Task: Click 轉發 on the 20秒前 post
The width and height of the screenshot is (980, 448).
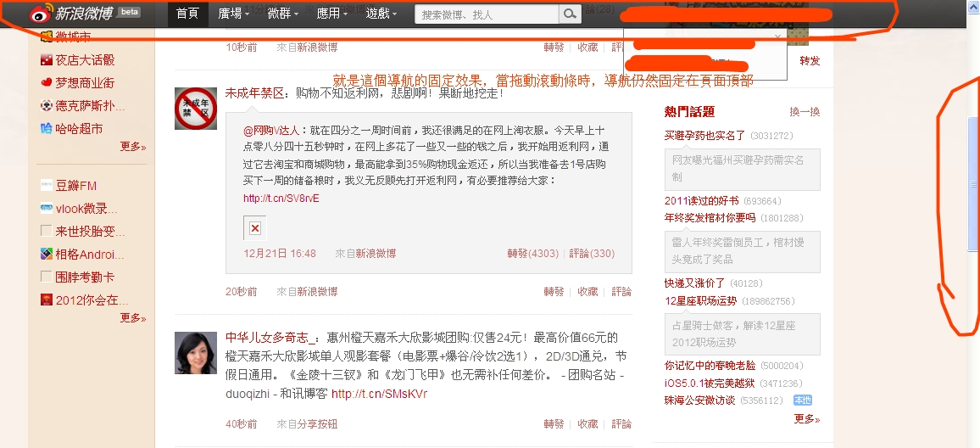Action: click(x=554, y=292)
